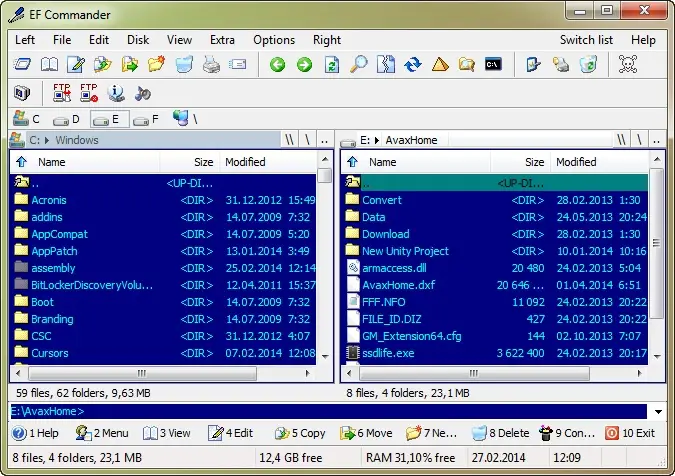Click the 6 Move function button
Screen dimensions: 675x476
pyautogui.click(x=366, y=433)
